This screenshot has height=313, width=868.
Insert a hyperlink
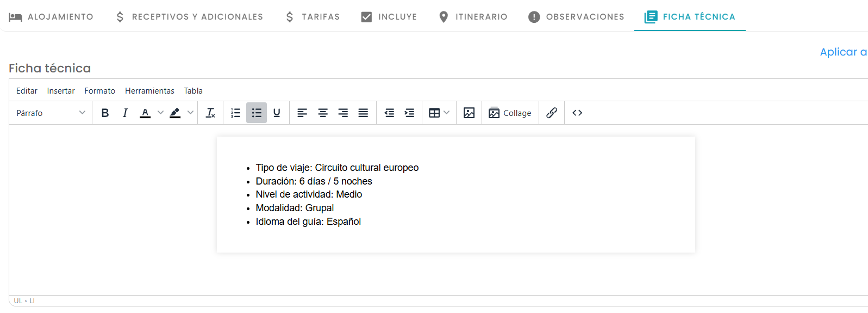[552, 113]
